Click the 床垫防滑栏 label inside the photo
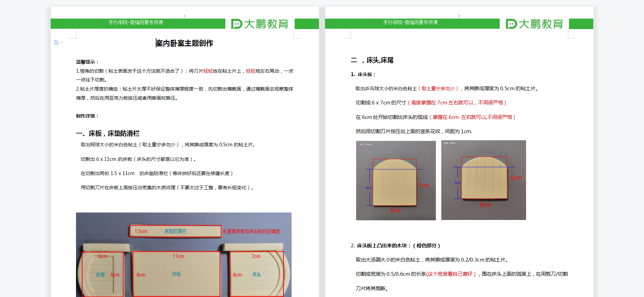This screenshot has width=644, height=297. pyautogui.click(x=175, y=231)
